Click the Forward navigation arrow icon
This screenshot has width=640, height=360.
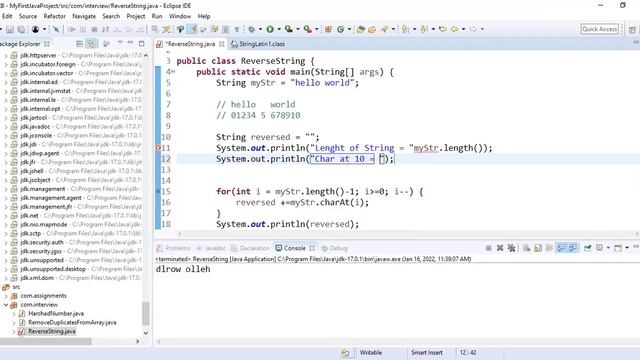[x=473, y=29]
